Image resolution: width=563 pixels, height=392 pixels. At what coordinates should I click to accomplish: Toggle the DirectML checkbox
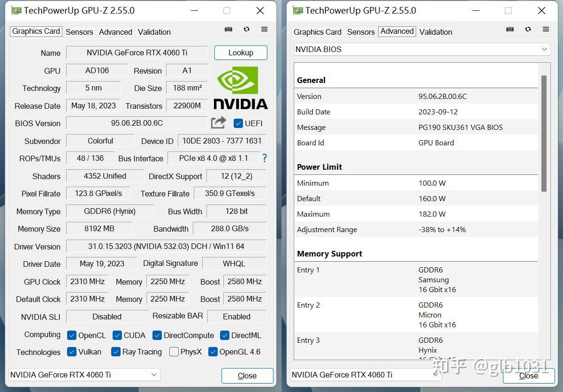coord(225,335)
